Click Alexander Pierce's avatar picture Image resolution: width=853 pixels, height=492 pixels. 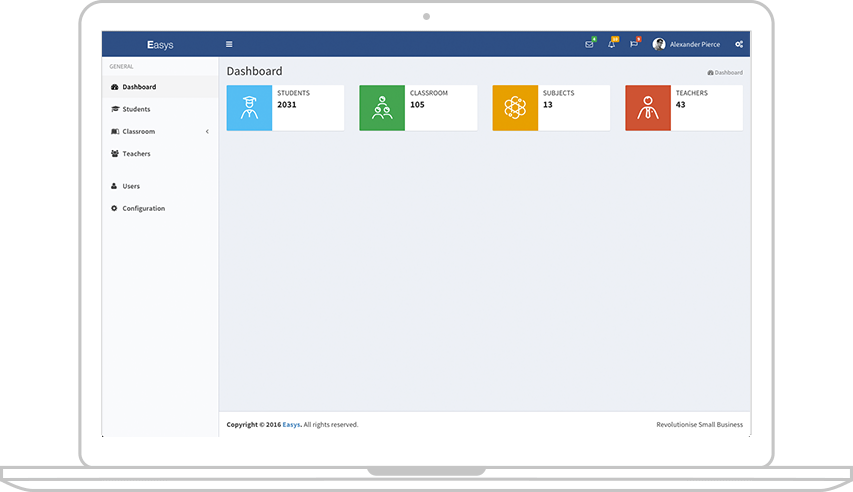(x=659, y=44)
